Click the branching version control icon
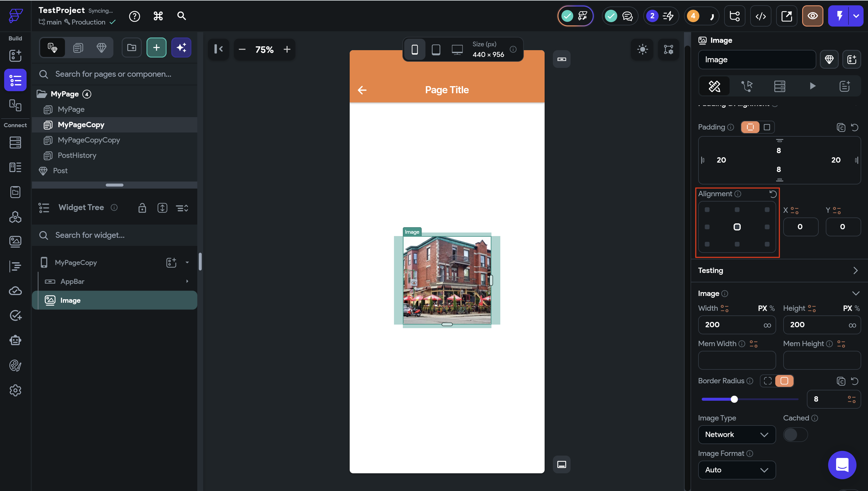Image resolution: width=868 pixels, height=491 pixels. (734, 16)
